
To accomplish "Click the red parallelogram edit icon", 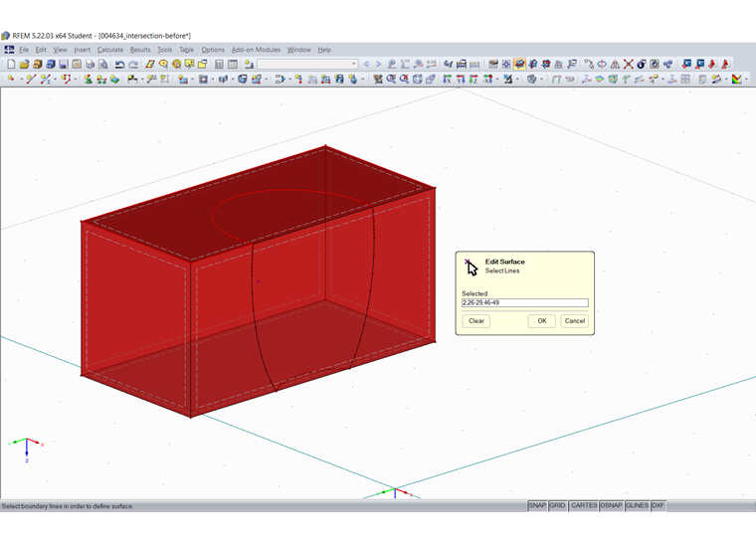I will (x=150, y=64).
